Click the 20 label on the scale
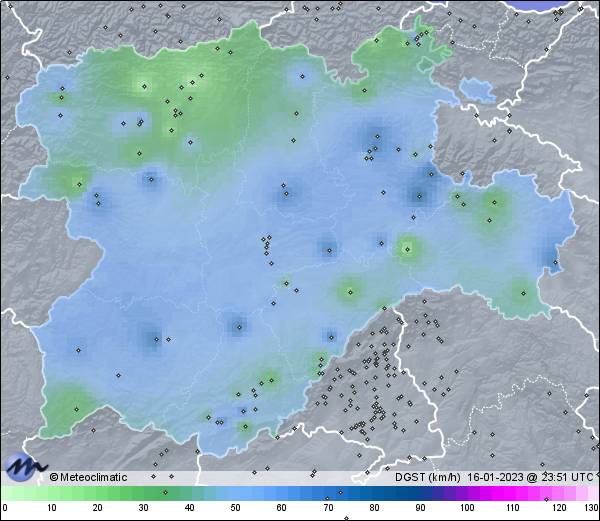Viewport: 600px width, 521px height. 98,508
